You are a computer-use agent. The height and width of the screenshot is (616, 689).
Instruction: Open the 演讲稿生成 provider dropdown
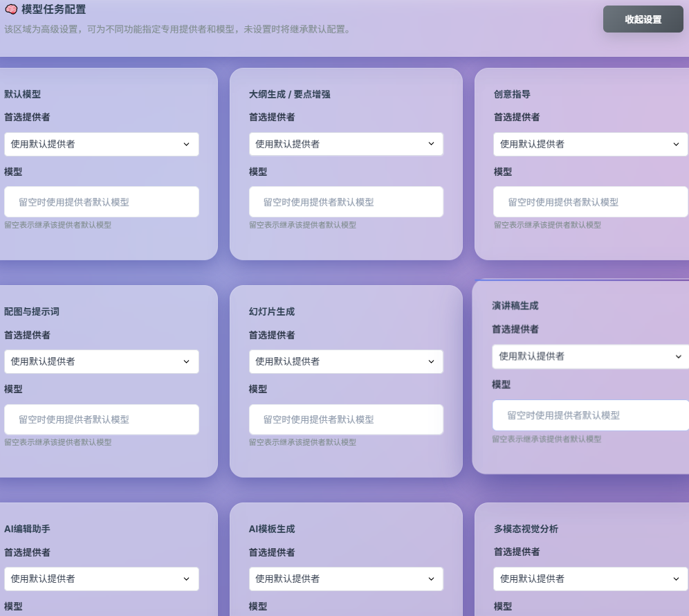click(590, 356)
